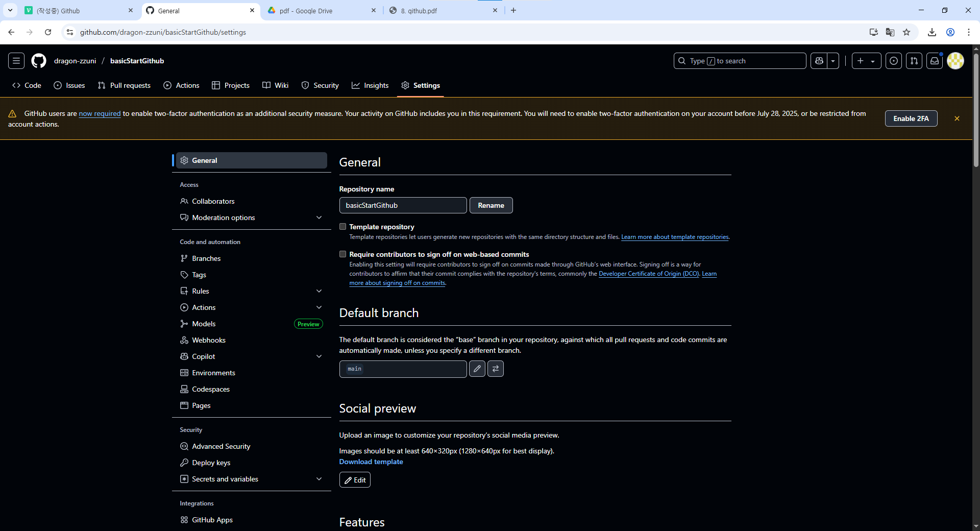Click the Repository name input field

pyautogui.click(x=403, y=205)
